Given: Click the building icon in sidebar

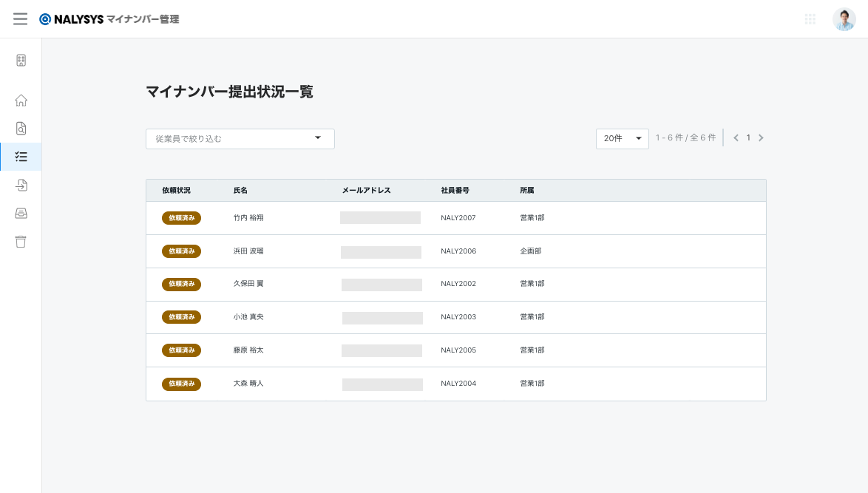Looking at the screenshot, I should coord(21,61).
